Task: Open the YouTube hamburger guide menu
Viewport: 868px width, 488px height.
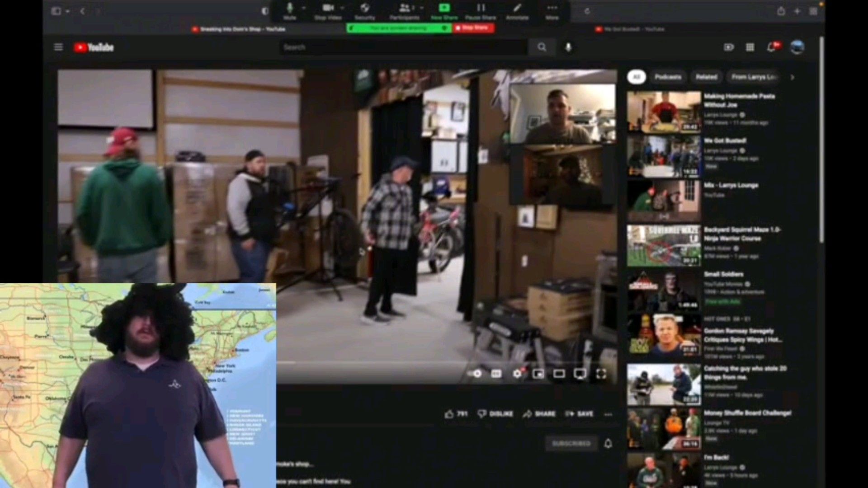Action: [58, 47]
